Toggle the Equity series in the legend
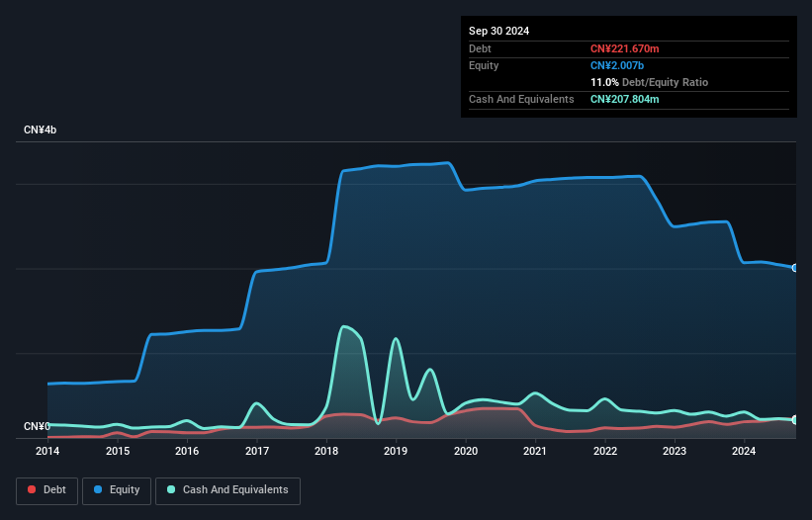 pyautogui.click(x=117, y=490)
